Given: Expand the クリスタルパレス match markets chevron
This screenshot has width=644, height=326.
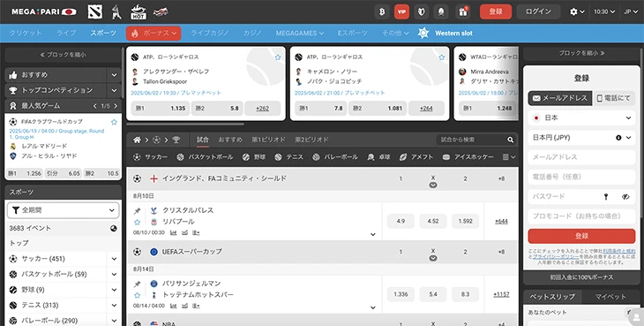Looking at the screenshot, I should point(373,234).
